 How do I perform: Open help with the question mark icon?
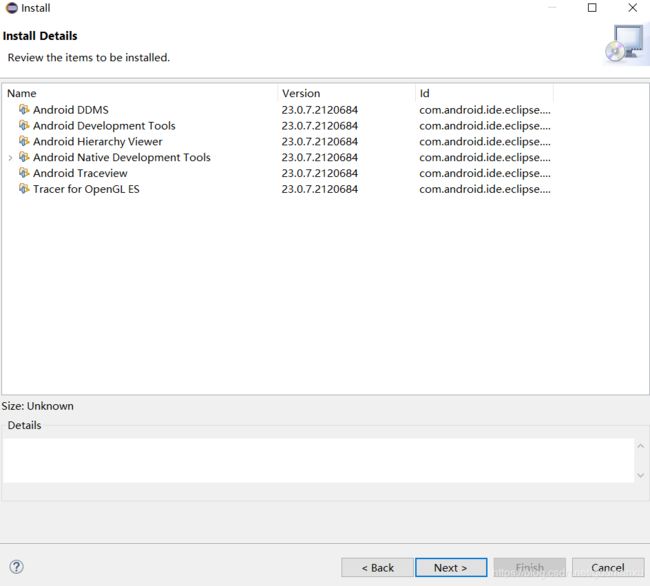pyautogui.click(x=17, y=567)
